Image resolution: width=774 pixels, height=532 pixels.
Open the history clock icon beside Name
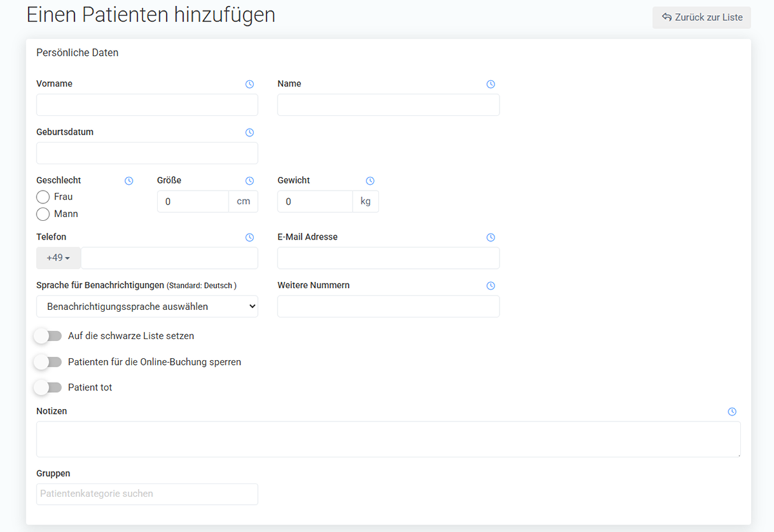coord(491,84)
